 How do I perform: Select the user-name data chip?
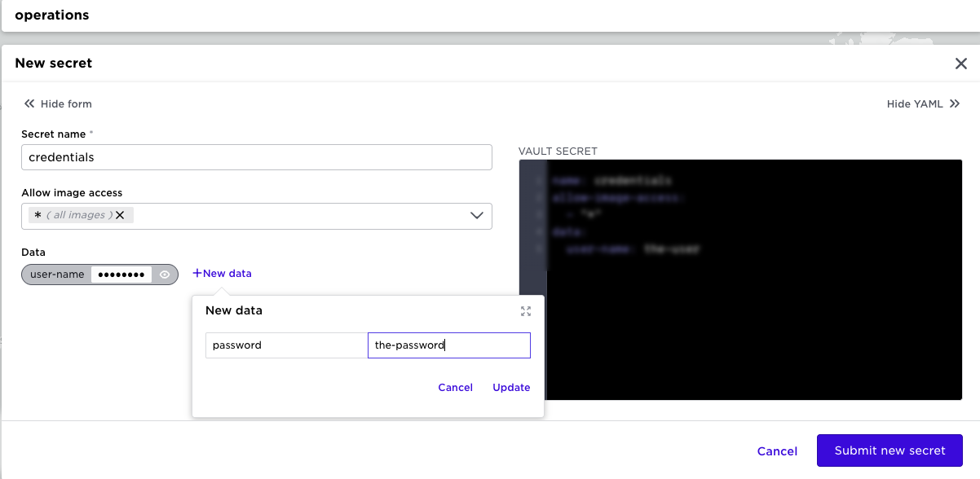click(57, 275)
